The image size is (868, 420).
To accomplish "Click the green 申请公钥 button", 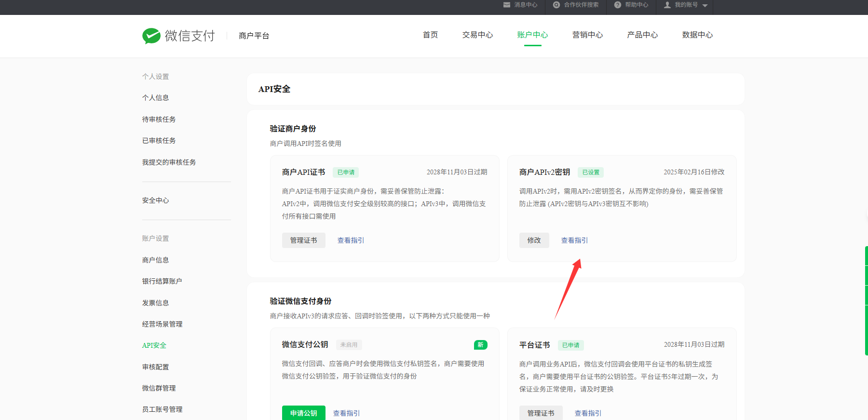I will [303, 413].
